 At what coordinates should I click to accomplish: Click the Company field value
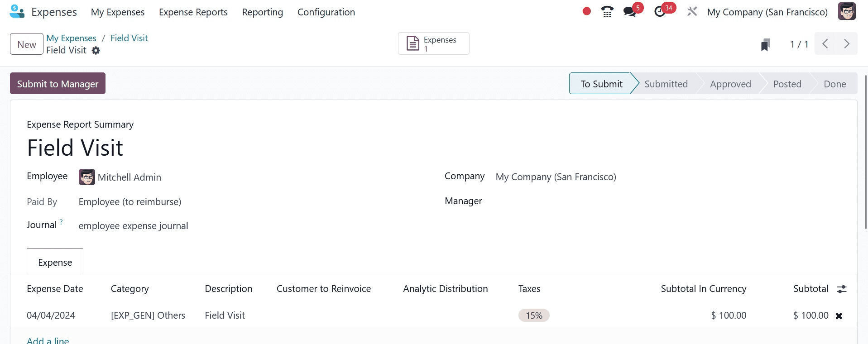tap(556, 177)
